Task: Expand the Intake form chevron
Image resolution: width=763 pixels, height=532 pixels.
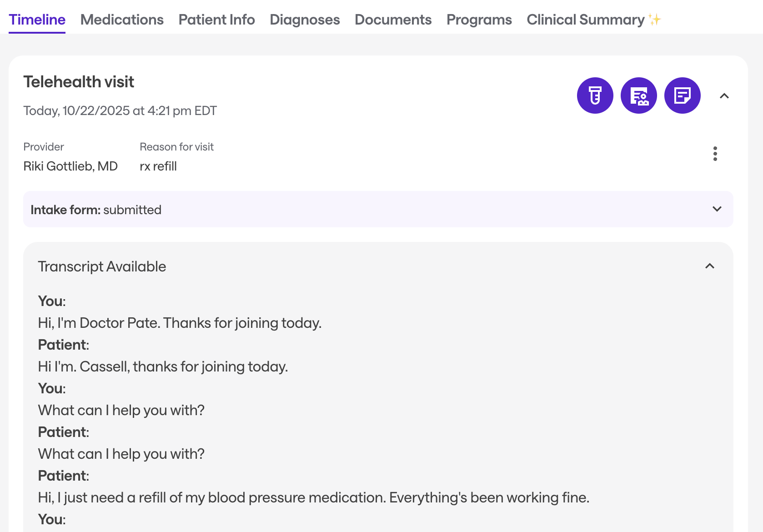Action: (717, 209)
